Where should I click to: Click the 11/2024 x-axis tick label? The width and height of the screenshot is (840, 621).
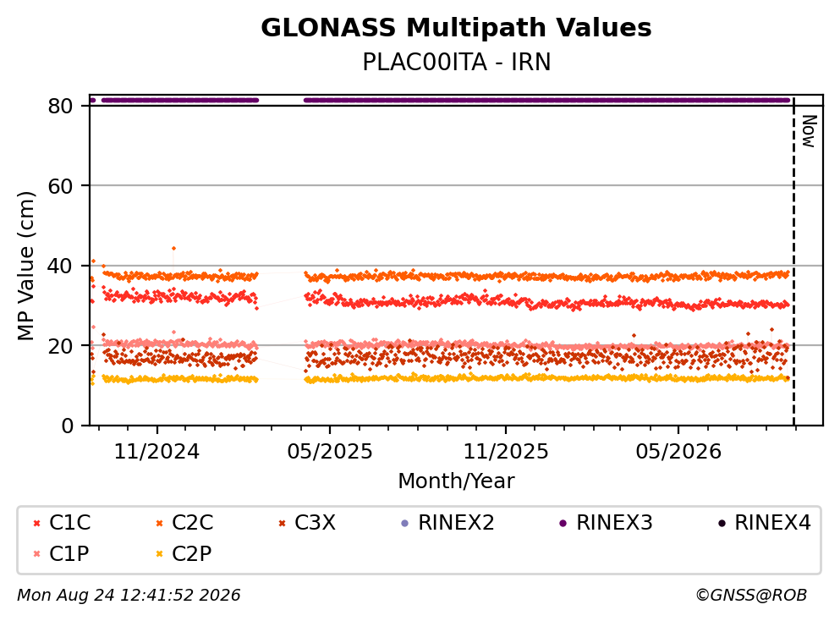[x=157, y=452]
